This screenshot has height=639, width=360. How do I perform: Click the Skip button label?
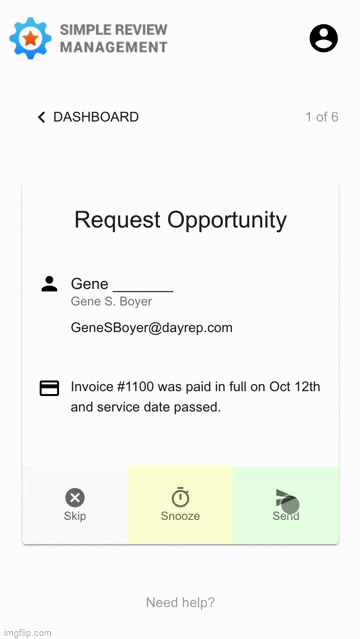coord(75,516)
